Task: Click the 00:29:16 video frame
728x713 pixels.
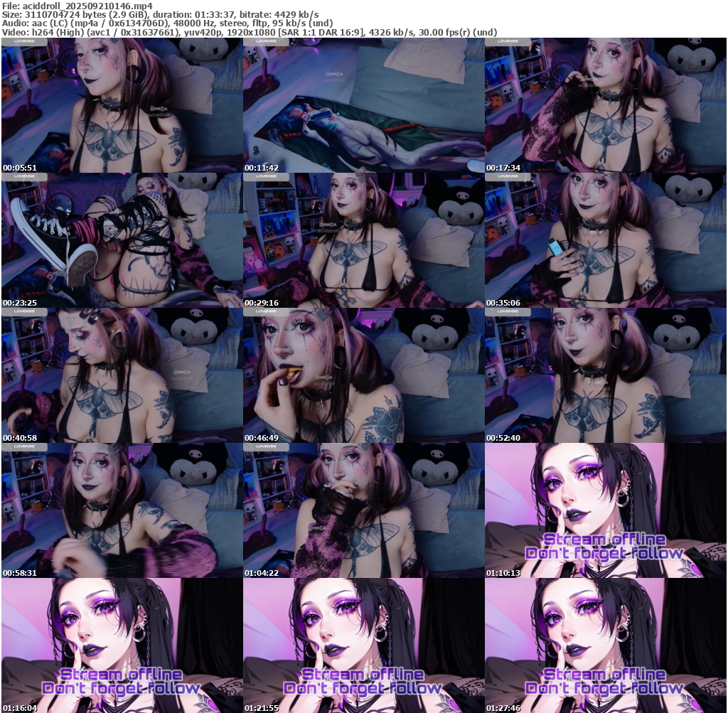Action: coord(363,240)
